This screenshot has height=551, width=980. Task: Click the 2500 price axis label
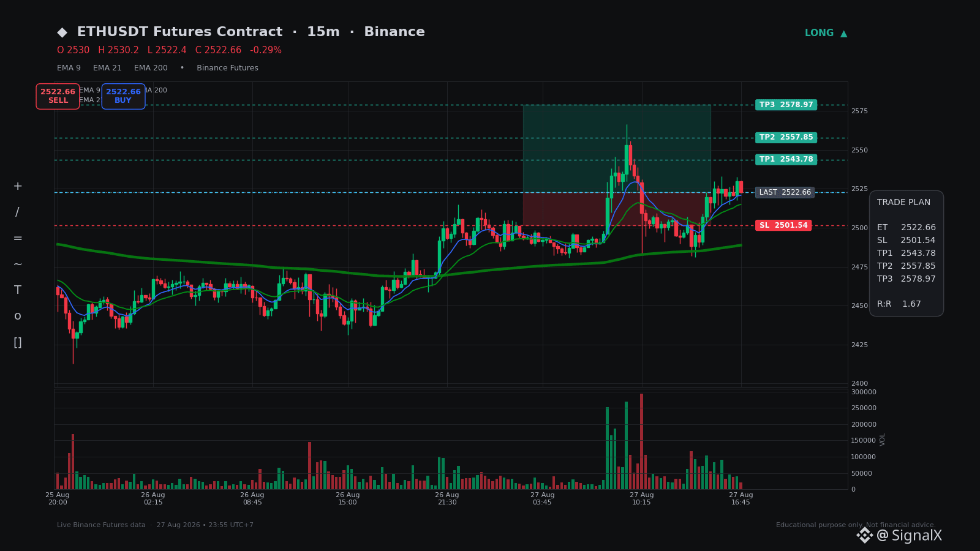859,228
